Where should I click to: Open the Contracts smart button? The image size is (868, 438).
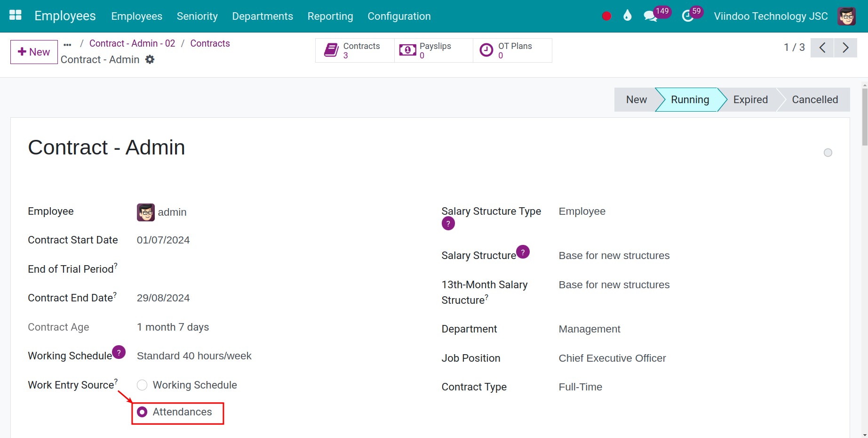pos(355,50)
